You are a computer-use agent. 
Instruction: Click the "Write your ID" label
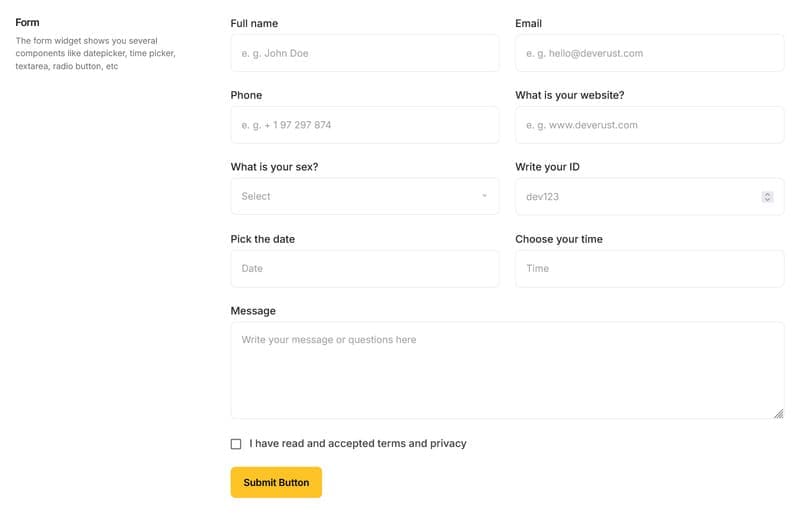(547, 167)
